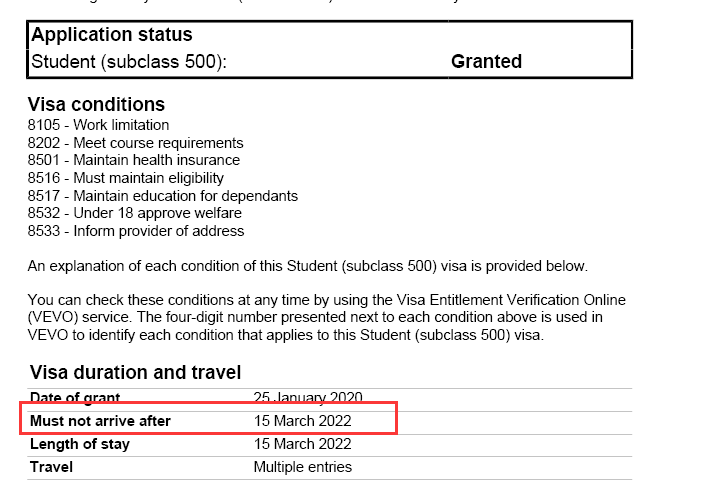Click the "Visa duration and travel" heading
Screen dimensions: 713x495
(x=135, y=373)
